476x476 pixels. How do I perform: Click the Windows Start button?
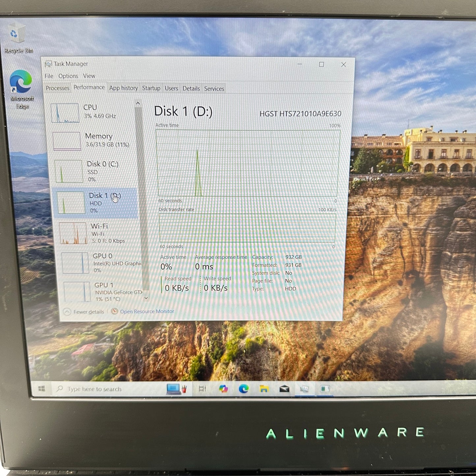pos(42,389)
